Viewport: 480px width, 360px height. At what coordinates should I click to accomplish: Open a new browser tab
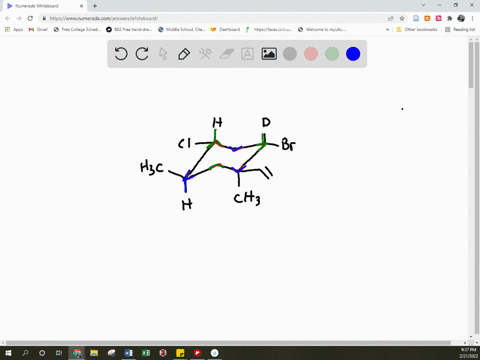(x=95, y=6)
